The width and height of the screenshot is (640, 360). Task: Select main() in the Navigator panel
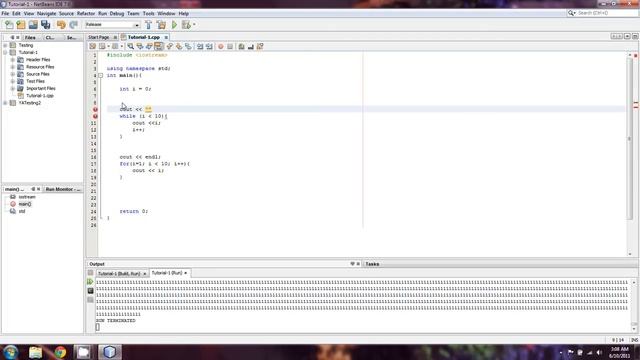24,204
